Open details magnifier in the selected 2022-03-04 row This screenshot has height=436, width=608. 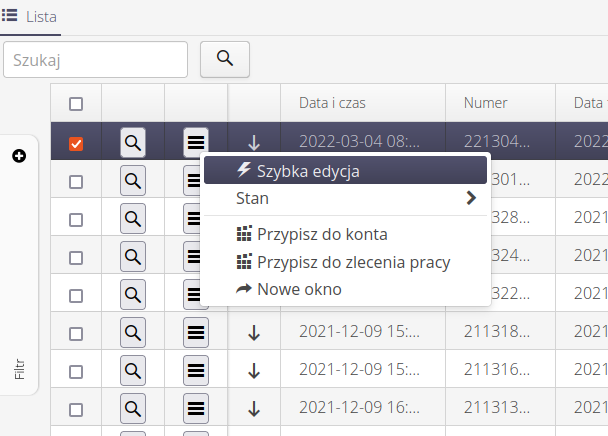click(x=133, y=143)
